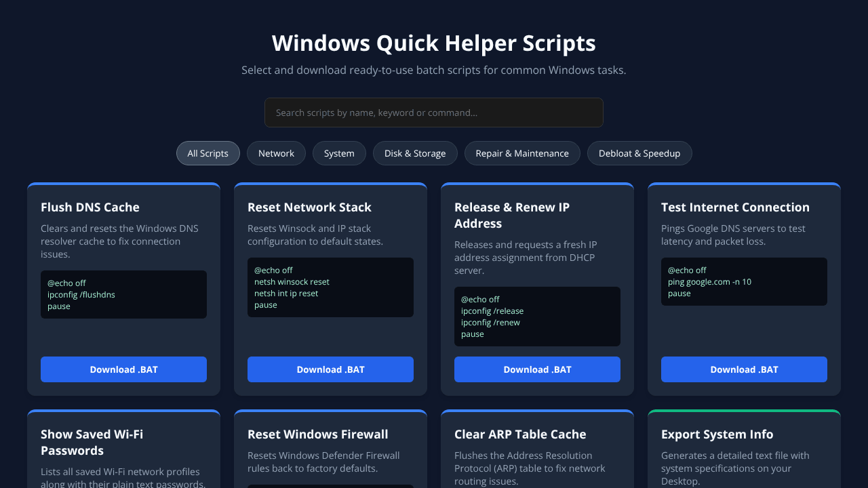Click the 'ipconfig /renew' code line
Screen dimensions: 868x488
[490, 323]
